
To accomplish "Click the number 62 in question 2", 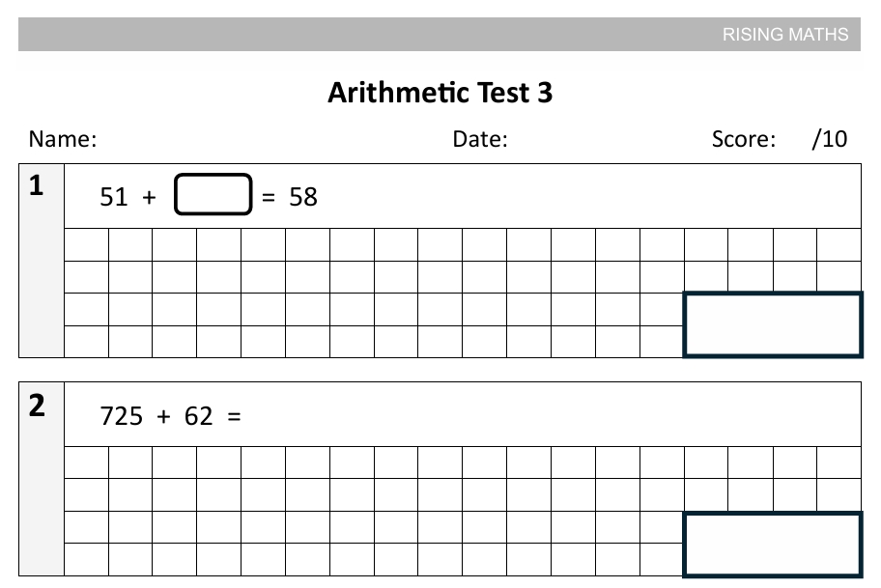I will pos(199,417).
